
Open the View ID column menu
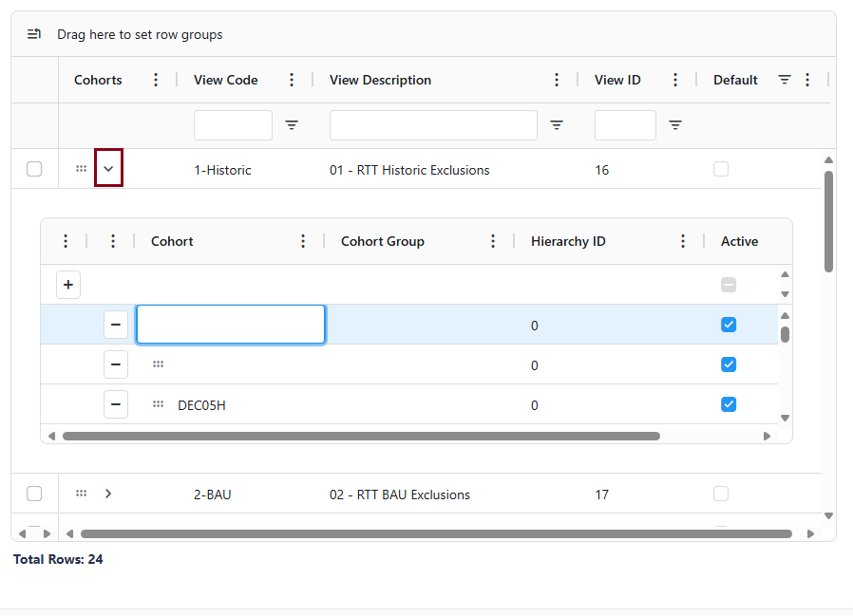pos(675,80)
